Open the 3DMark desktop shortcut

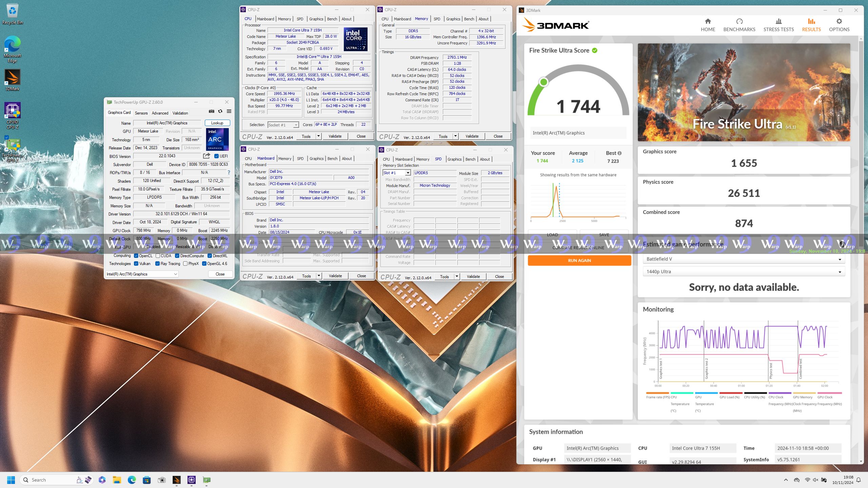click(x=13, y=80)
